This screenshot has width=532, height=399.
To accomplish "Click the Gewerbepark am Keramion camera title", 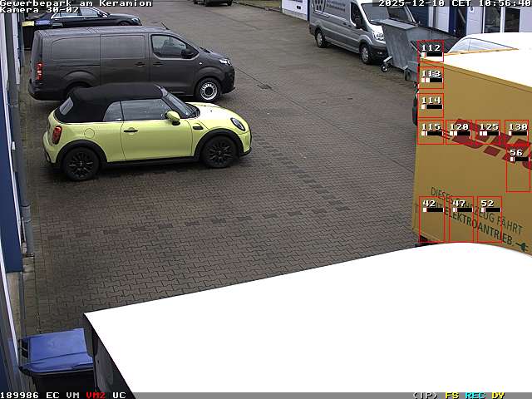I will click(76, 3).
